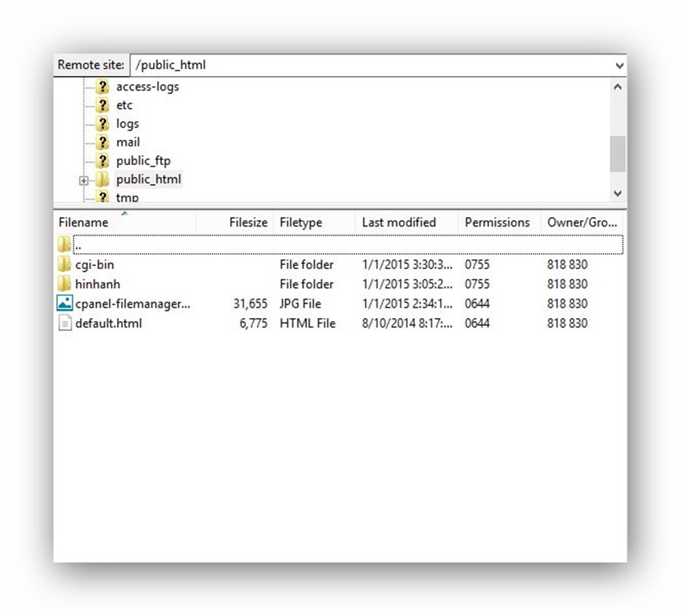Sort files by Filesize column
This screenshot has height=616, width=681.
coord(235,222)
